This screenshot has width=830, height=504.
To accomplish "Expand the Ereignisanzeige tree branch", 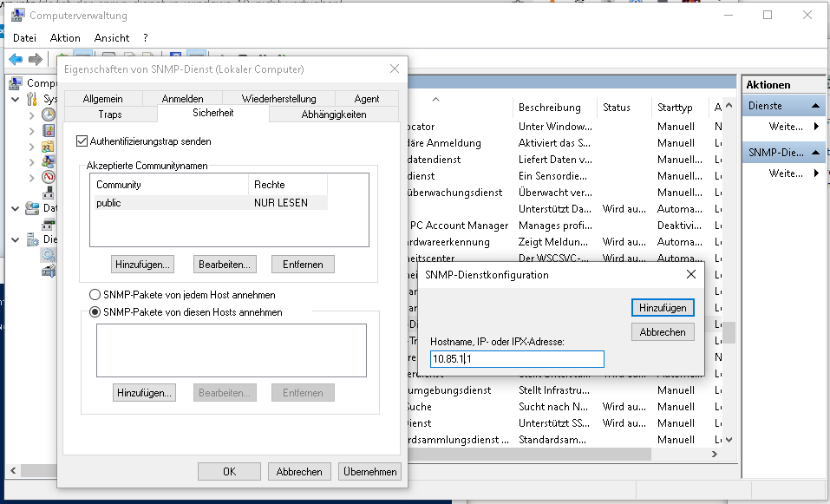I will pyautogui.click(x=32, y=132).
